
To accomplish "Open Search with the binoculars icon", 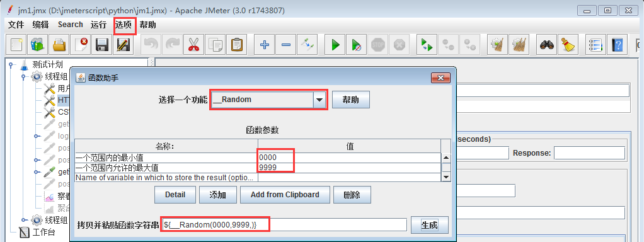I will [x=547, y=44].
